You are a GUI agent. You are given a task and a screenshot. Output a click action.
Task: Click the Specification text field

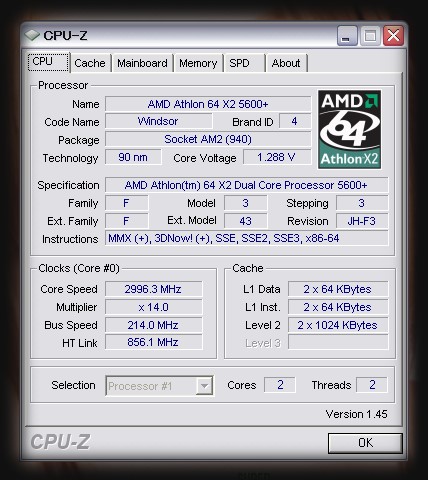coord(247,185)
